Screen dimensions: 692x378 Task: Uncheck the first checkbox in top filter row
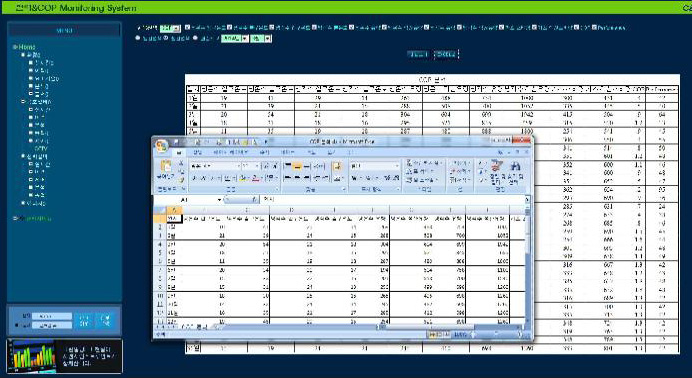(188, 27)
